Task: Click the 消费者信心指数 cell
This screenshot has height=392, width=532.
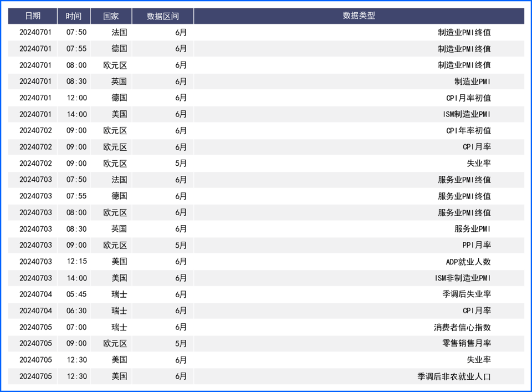Action: click(462, 327)
